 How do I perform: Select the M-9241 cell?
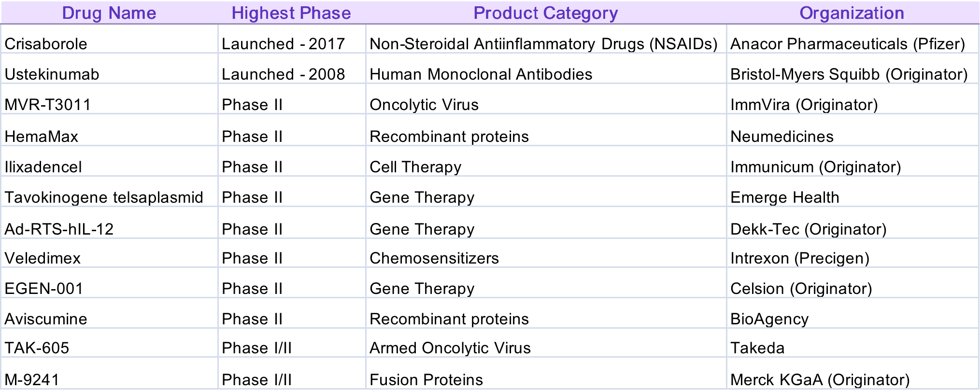point(32,380)
